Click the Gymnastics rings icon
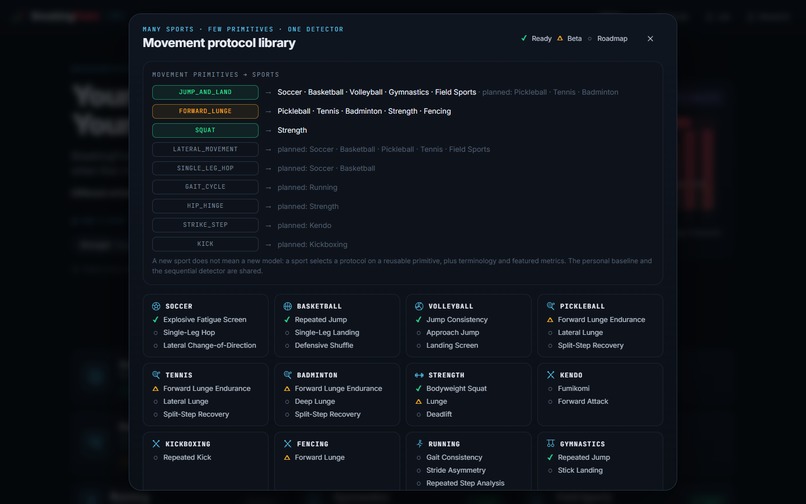Image resolution: width=806 pixels, height=504 pixels. click(x=551, y=444)
